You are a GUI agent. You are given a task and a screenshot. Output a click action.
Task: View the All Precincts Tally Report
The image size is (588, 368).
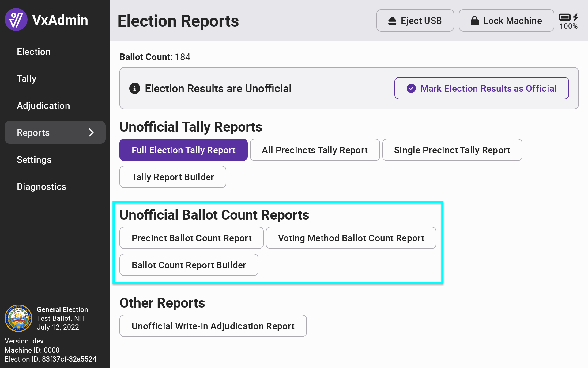point(315,150)
